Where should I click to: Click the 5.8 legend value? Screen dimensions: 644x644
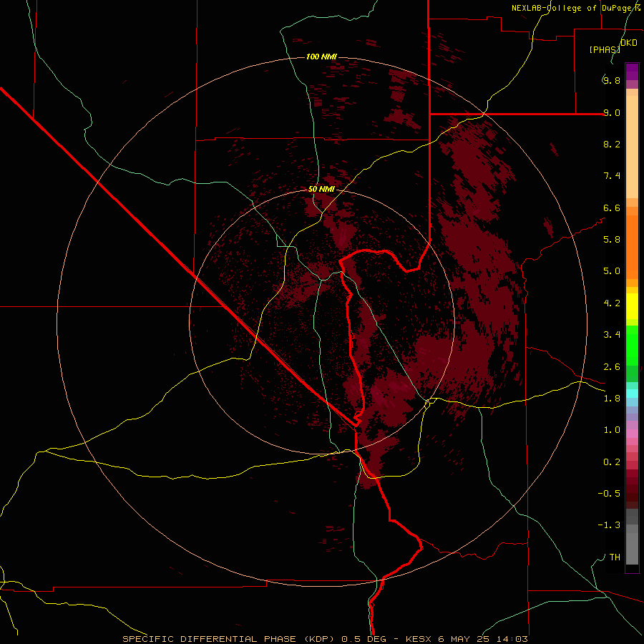coord(612,240)
